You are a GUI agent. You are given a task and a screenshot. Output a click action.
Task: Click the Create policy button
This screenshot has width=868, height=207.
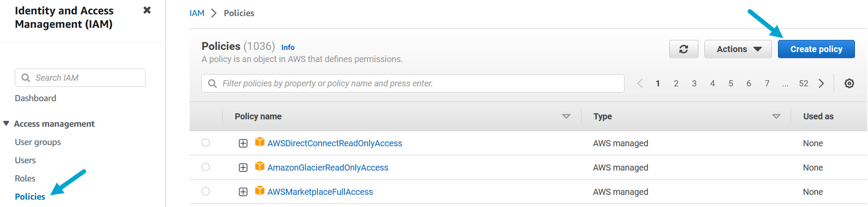click(x=816, y=49)
